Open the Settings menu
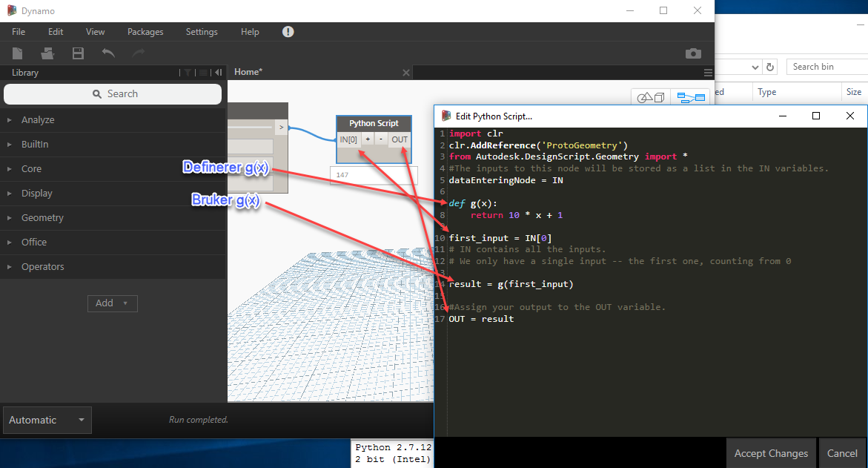Viewport: 868px width, 468px height. (x=202, y=32)
